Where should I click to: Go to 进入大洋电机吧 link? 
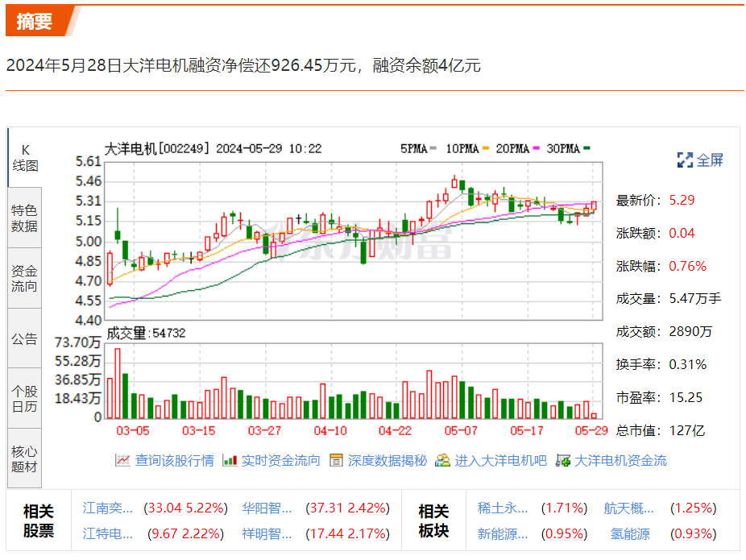click(x=501, y=461)
